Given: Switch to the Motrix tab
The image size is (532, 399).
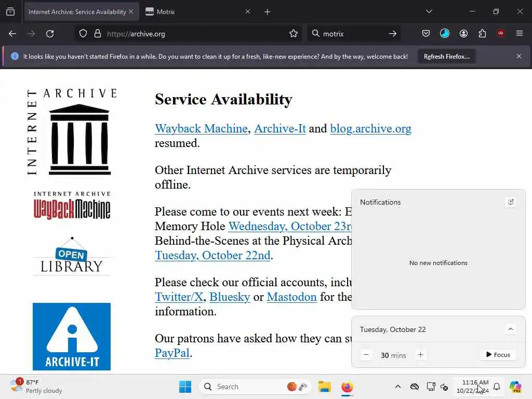Looking at the screenshot, I should pyautogui.click(x=198, y=11).
